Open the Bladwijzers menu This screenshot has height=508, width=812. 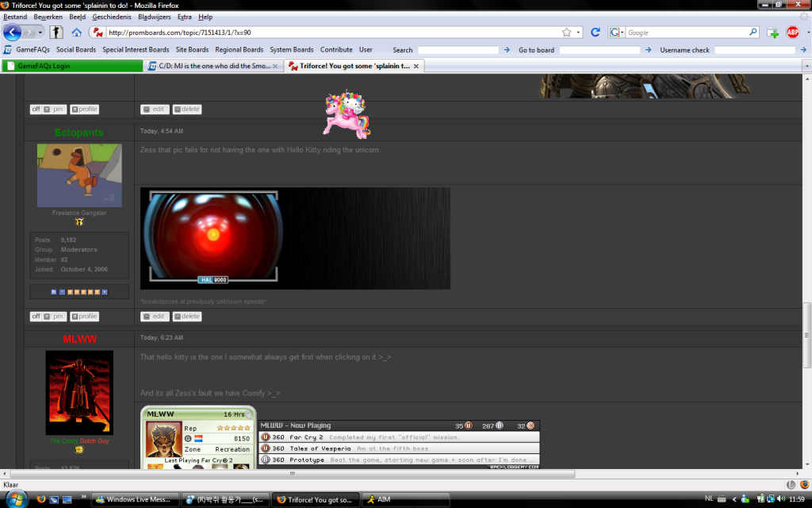154,17
